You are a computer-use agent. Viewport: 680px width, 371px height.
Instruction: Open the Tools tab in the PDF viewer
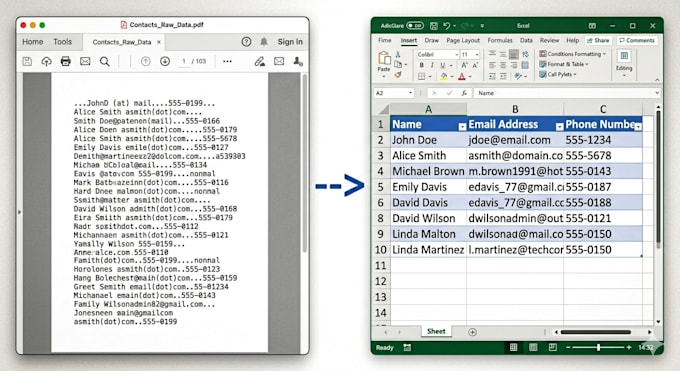(62, 42)
